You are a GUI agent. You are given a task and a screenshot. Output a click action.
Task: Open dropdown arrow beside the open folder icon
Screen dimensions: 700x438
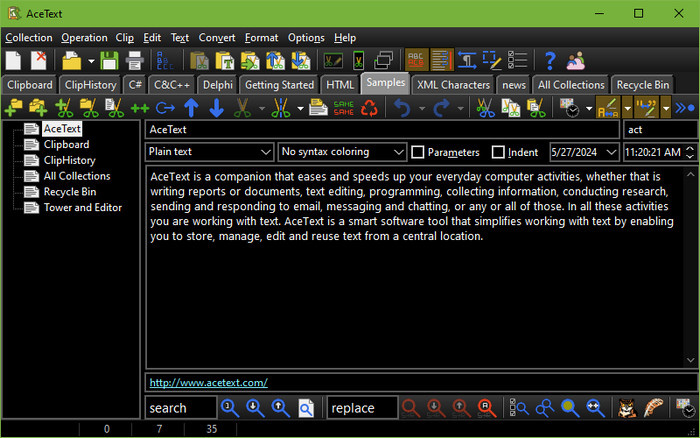click(91, 61)
